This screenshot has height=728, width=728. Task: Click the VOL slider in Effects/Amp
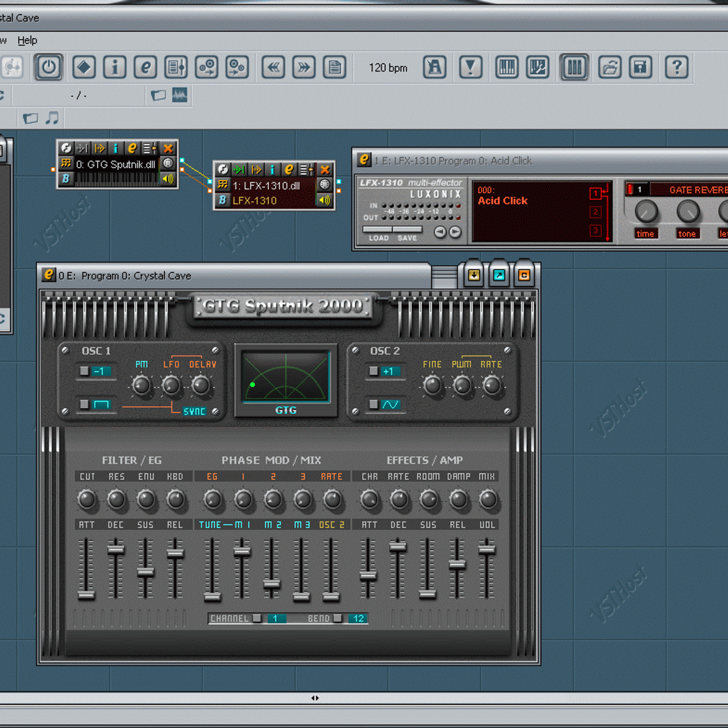point(487,549)
